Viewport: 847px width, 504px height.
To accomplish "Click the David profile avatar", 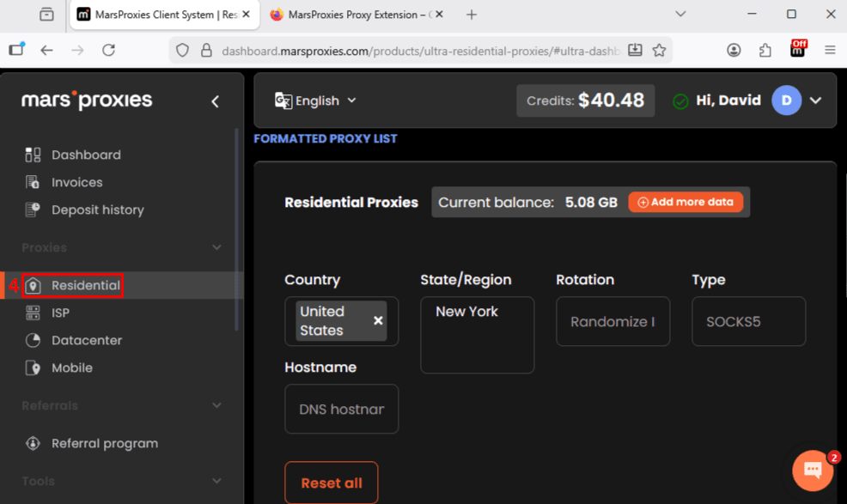I will point(787,100).
